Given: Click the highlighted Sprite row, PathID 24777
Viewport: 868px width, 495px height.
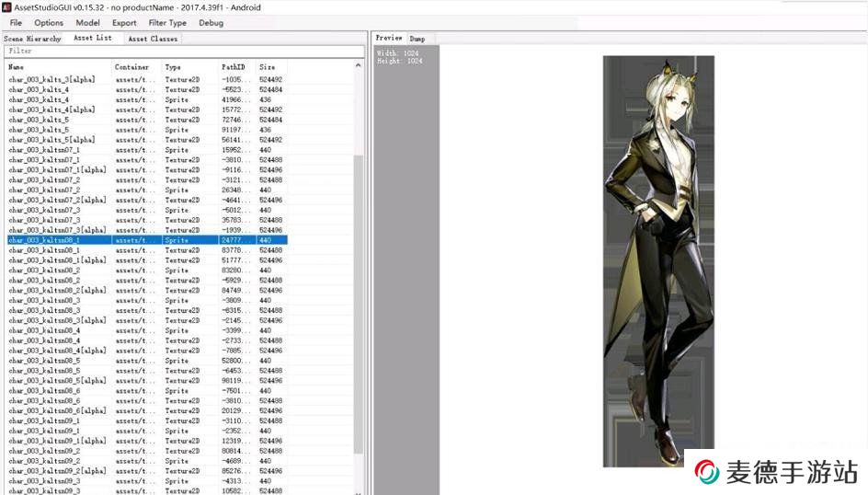Looking at the screenshot, I should (x=147, y=240).
